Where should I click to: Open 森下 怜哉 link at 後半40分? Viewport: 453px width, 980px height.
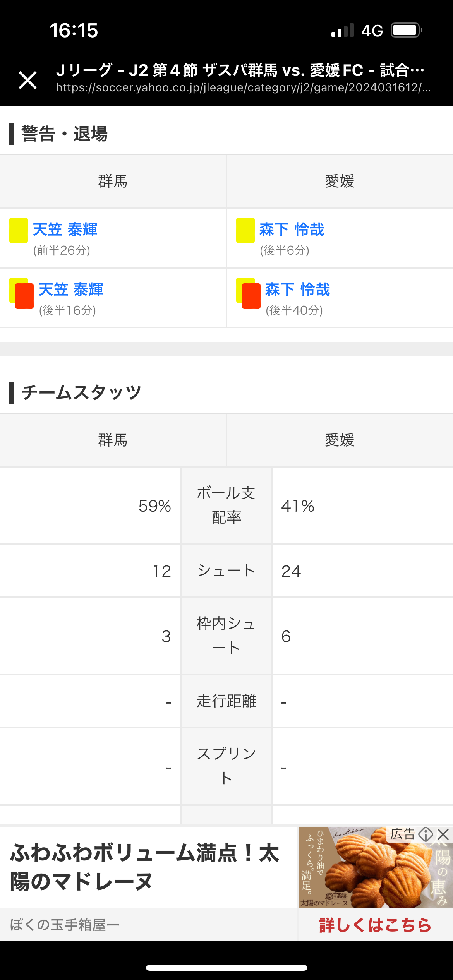(297, 290)
